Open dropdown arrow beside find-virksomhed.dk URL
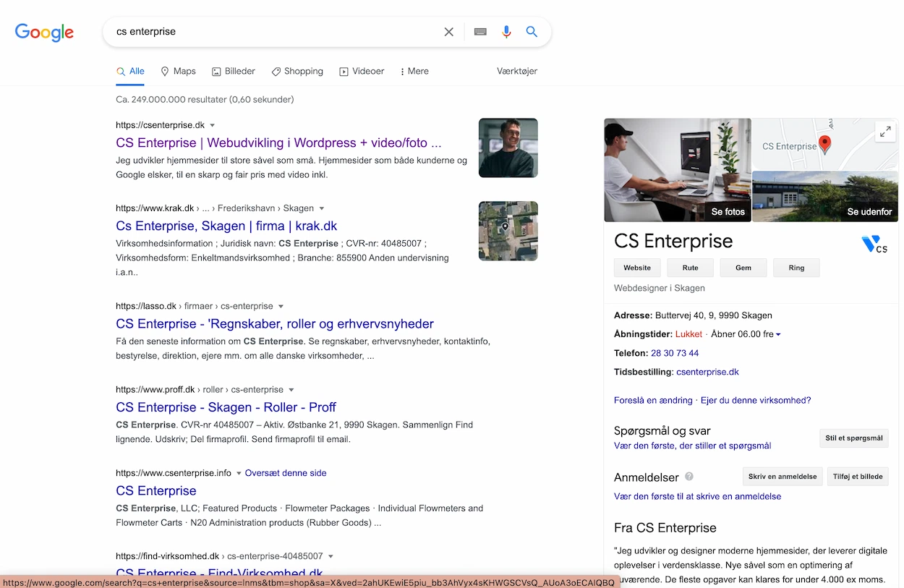904x588 pixels. click(331, 557)
